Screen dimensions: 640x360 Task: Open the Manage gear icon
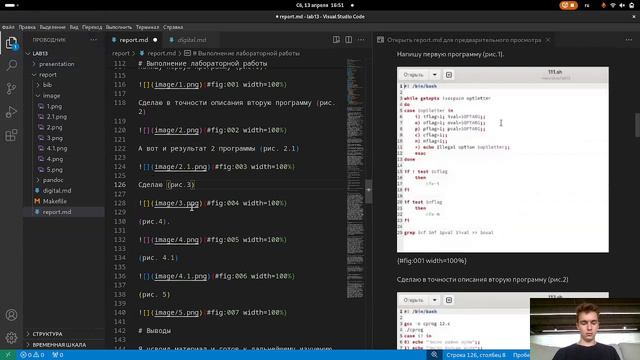(11, 338)
